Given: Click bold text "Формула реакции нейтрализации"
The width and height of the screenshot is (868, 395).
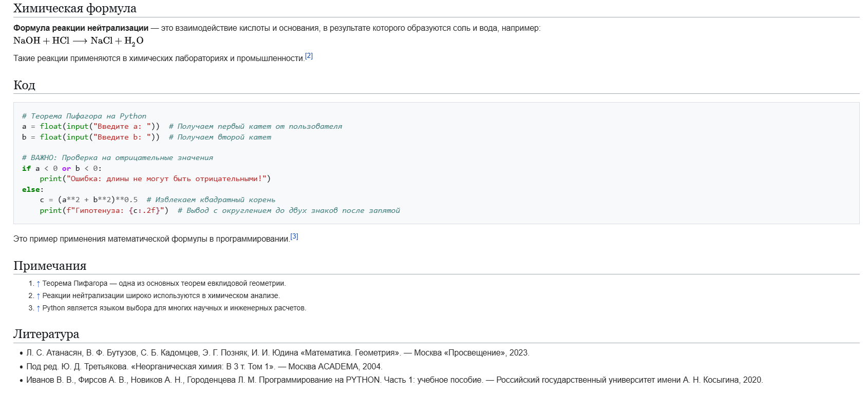Looking at the screenshot, I should (81, 28).
